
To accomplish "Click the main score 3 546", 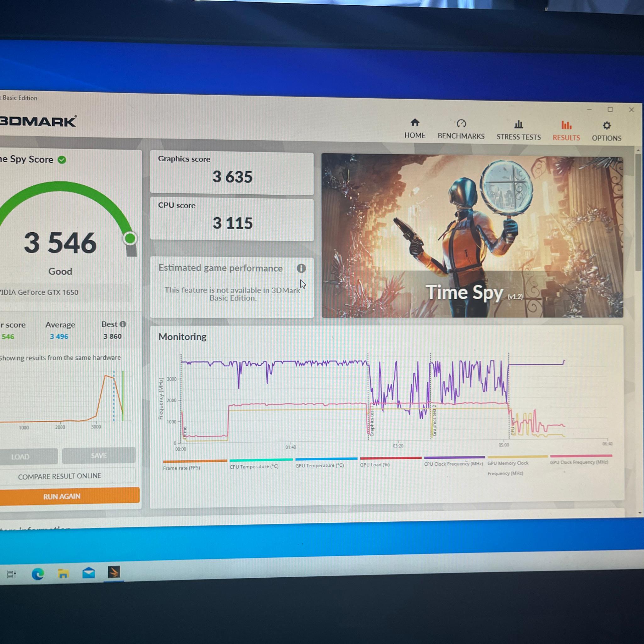I will (x=60, y=243).
